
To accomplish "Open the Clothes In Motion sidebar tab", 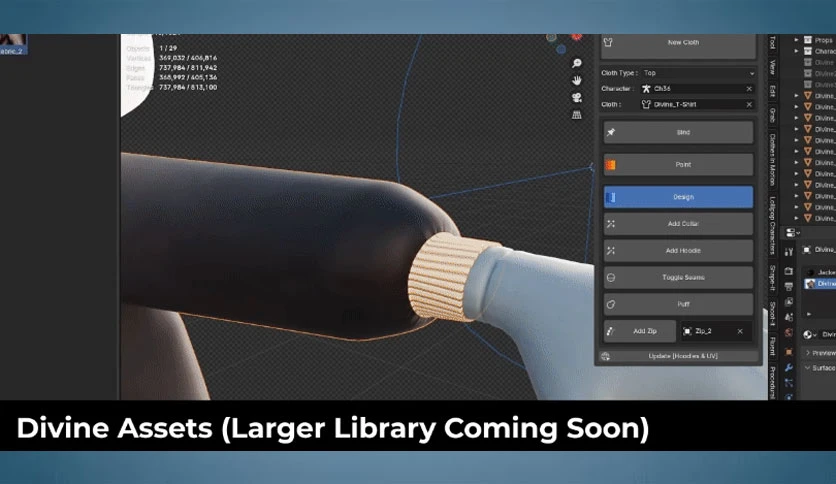I will coord(772,159).
